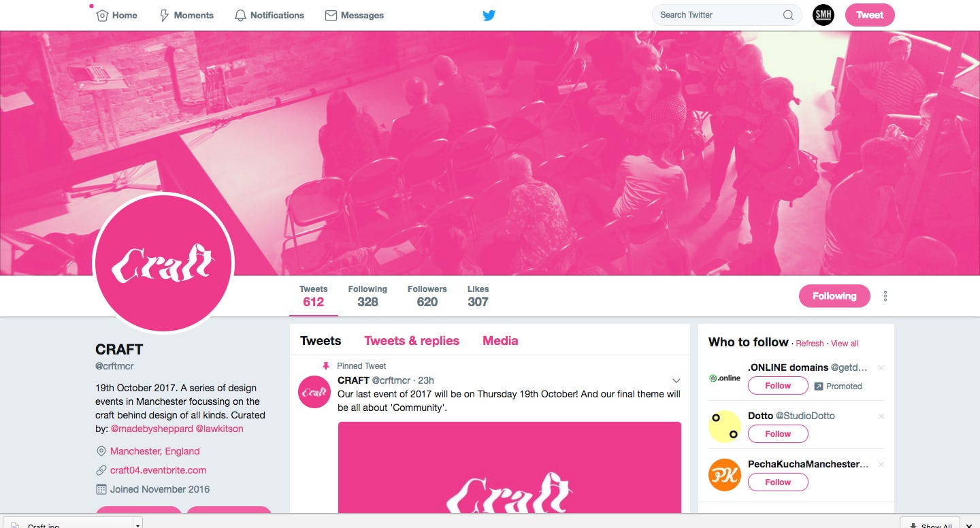This screenshot has width=980, height=528.
Task: Expand the pinned tweet chevron menu
Action: [x=676, y=380]
